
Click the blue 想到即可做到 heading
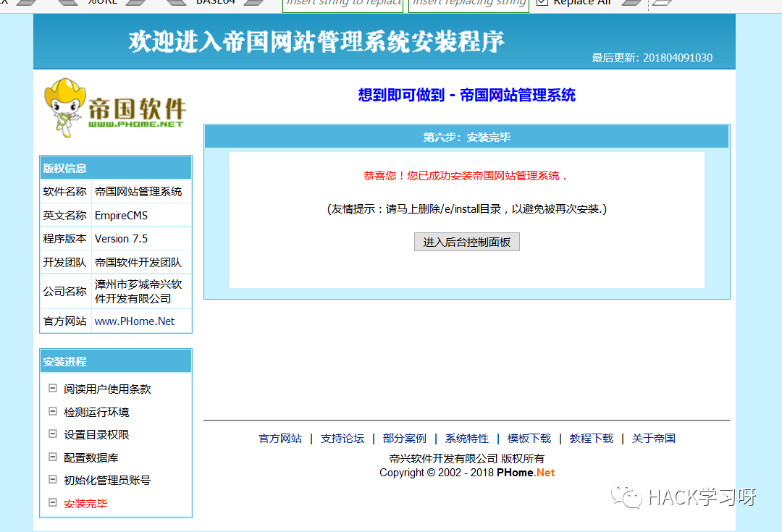point(467,95)
